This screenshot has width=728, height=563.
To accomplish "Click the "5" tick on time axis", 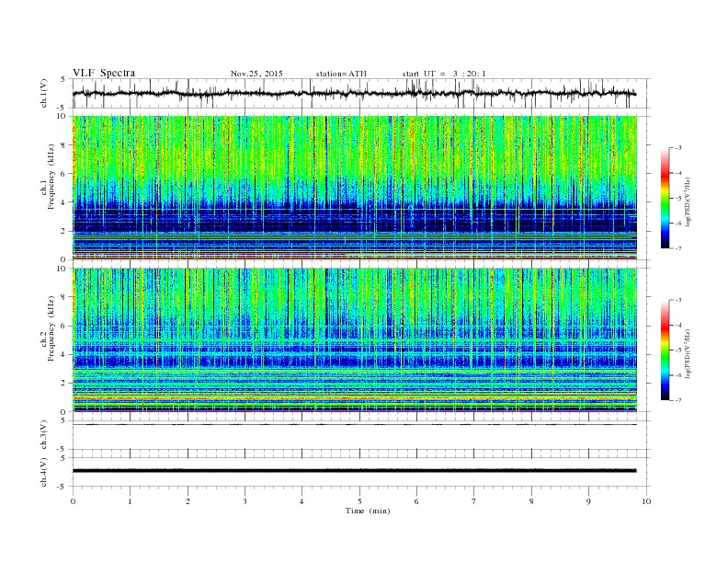I will pyautogui.click(x=359, y=501).
